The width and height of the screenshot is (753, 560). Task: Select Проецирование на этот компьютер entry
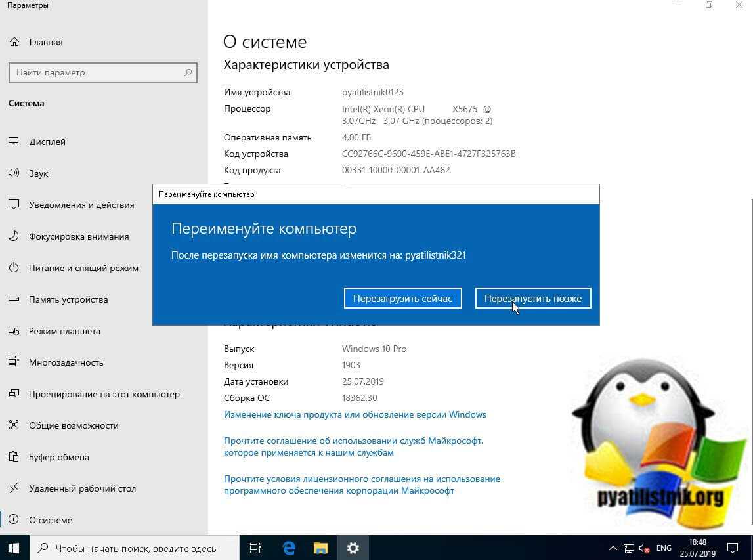(104, 394)
